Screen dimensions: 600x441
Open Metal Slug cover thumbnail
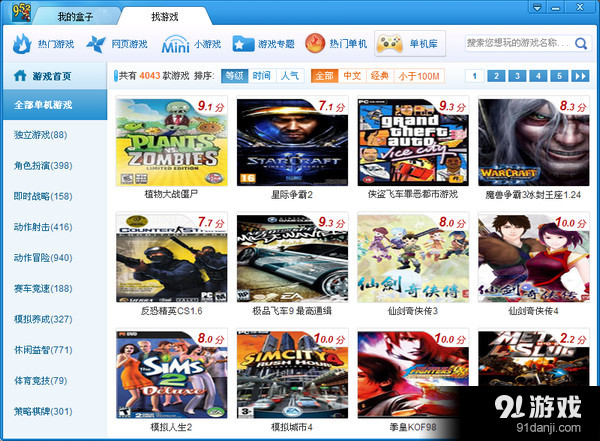coord(534,358)
